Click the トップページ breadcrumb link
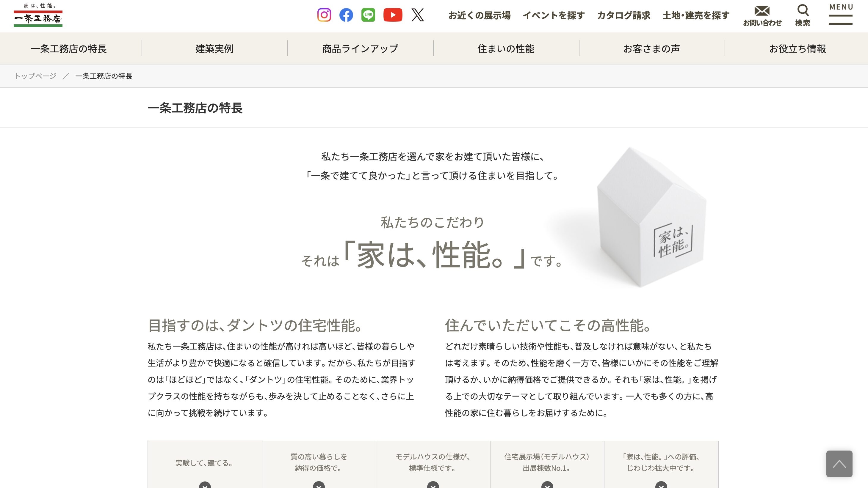This screenshot has height=488, width=868. click(35, 76)
